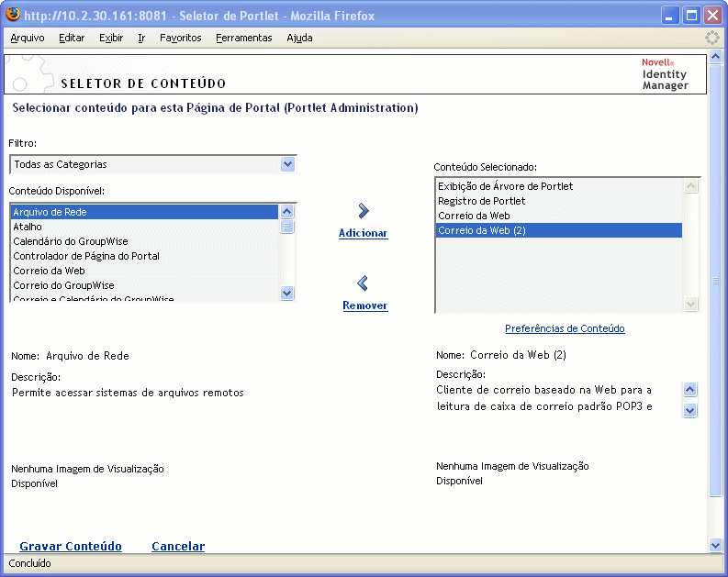Select Correio do GroupWise item

coord(144,285)
